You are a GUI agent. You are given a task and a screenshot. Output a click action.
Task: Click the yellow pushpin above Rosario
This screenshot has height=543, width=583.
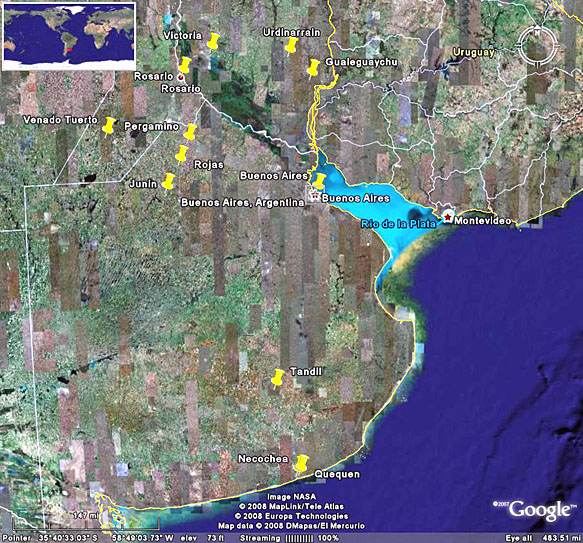(185, 65)
